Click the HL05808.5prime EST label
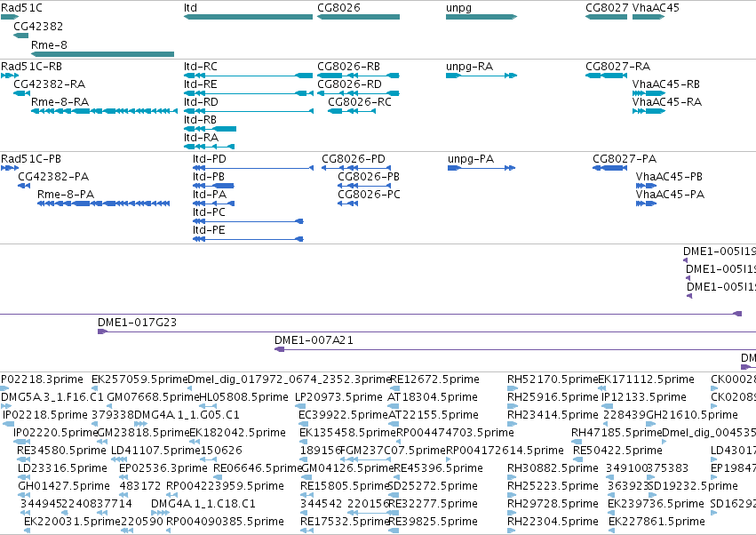 click(x=243, y=397)
